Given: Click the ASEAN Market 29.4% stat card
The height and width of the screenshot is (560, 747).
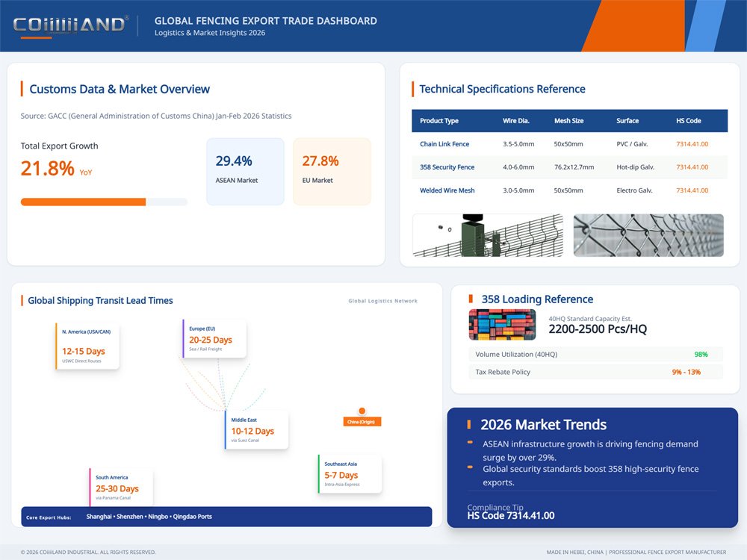Looking at the screenshot, I should click(x=245, y=171).
